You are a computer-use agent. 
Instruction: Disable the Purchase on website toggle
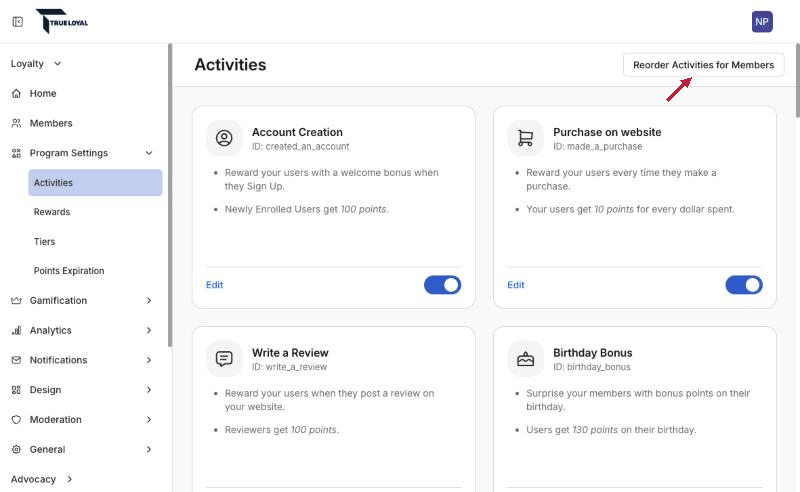pyautogui.click(x=744, y=285)
